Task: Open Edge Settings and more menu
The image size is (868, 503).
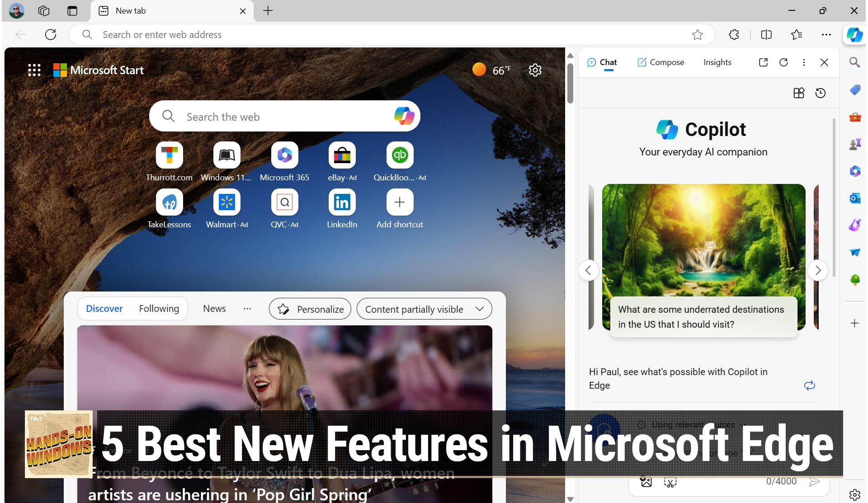Action: click(826, 35)
